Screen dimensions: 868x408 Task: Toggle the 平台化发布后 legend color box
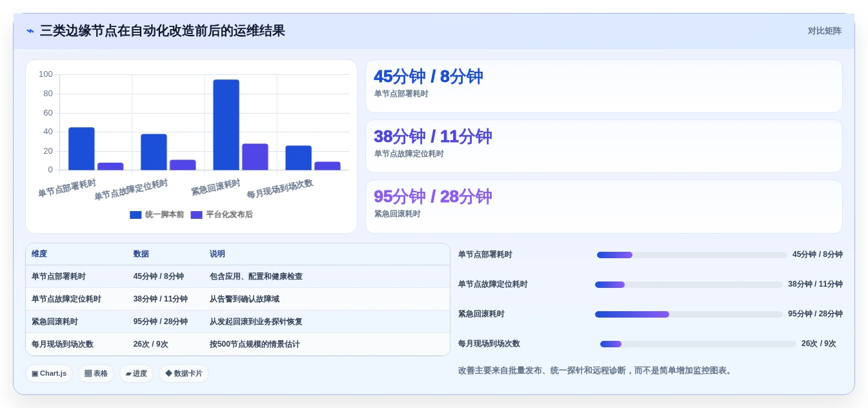coord(196,215)
